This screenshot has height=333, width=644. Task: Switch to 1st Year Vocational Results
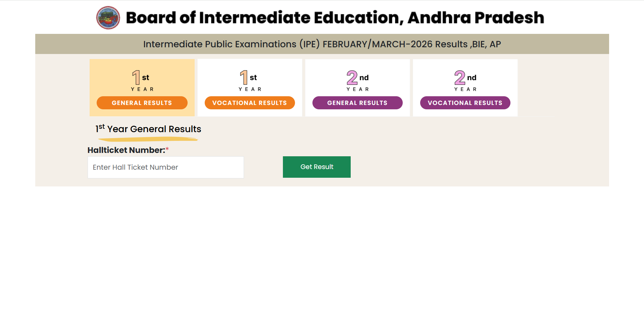click(x=250, y=103)
